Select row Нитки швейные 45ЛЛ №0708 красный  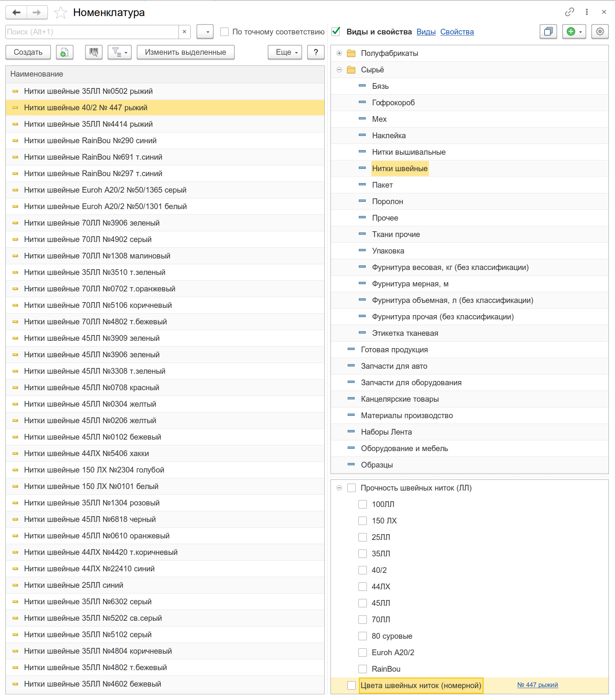coord(165,388)
